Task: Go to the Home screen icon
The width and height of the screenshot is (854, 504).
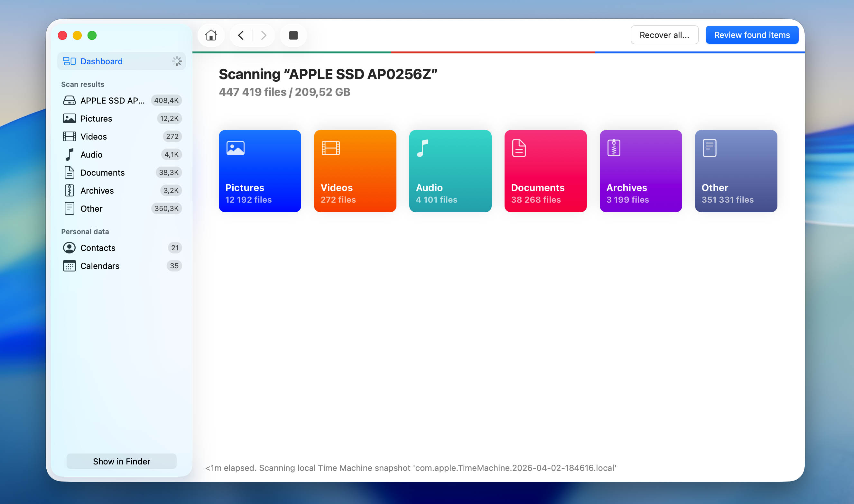Action: (x=211, y=35)
